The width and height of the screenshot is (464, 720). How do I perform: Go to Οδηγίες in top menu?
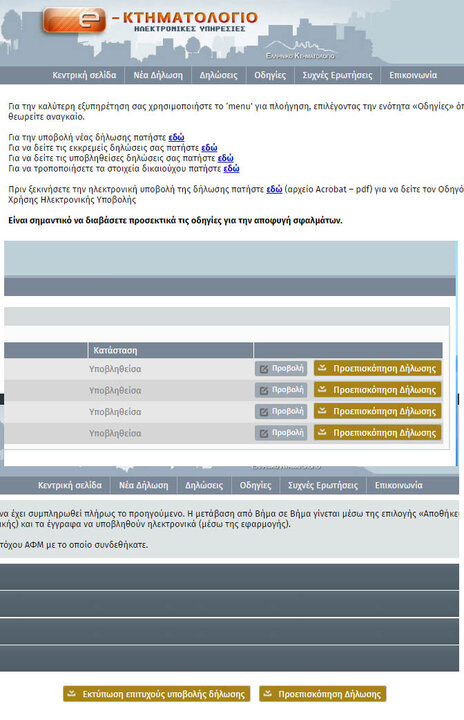(x=270, y=75)
